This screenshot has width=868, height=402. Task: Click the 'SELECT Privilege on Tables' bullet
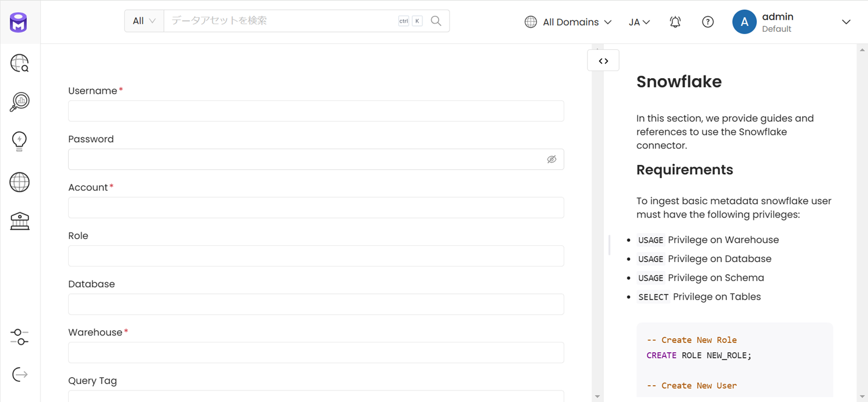699,297
